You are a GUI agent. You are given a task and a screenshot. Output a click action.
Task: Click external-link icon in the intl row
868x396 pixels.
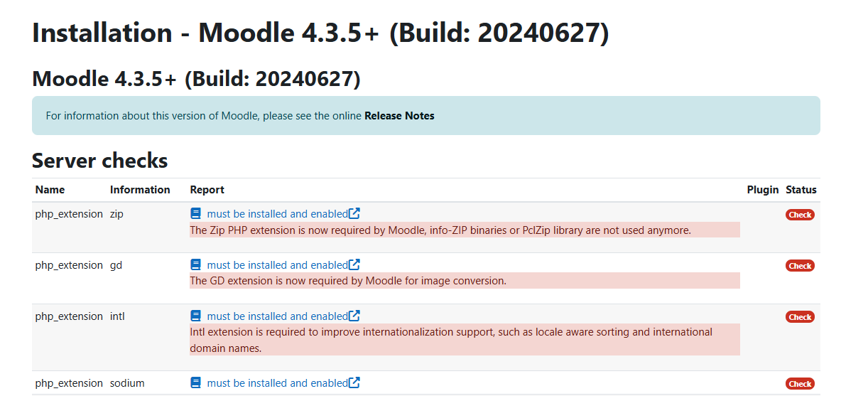pos(354,316)
